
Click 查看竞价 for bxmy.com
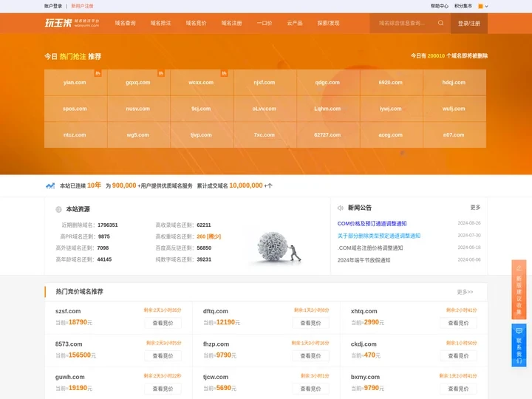[x=458, y=389]
